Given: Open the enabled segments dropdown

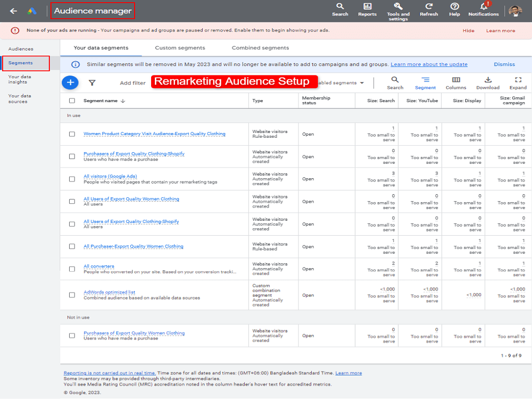Looking at the screenshot, I should 341,83.
